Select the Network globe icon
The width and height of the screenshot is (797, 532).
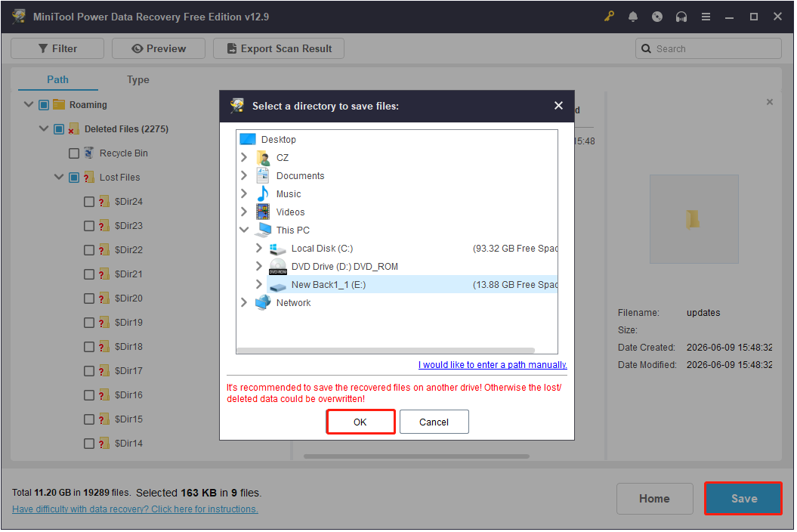coord(264,303)
